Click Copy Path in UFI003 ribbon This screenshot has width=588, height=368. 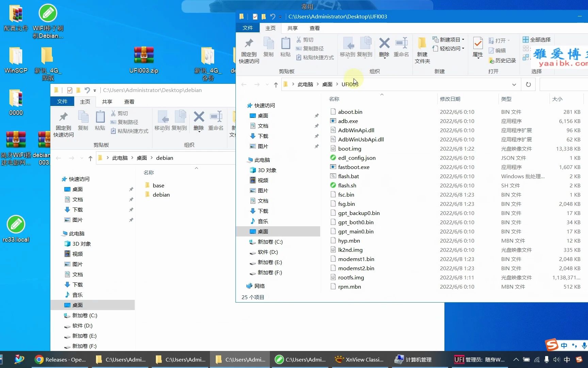[310, 48]
